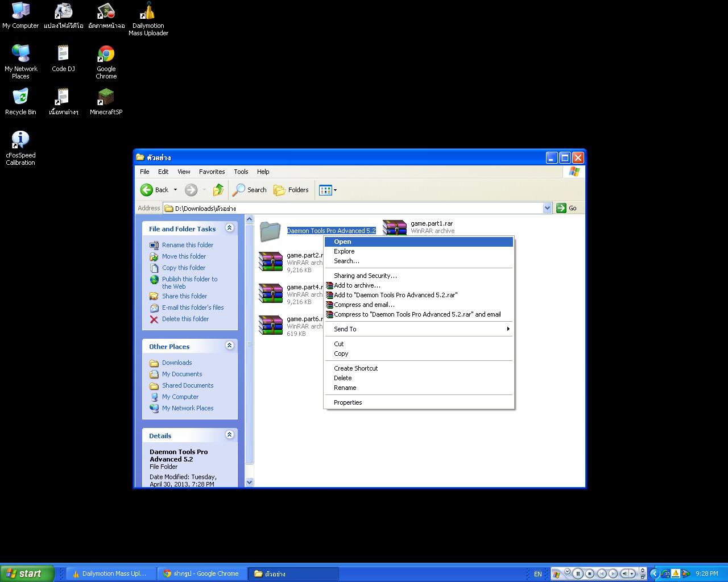Mute the taskbar media player volume

point(625,573)
